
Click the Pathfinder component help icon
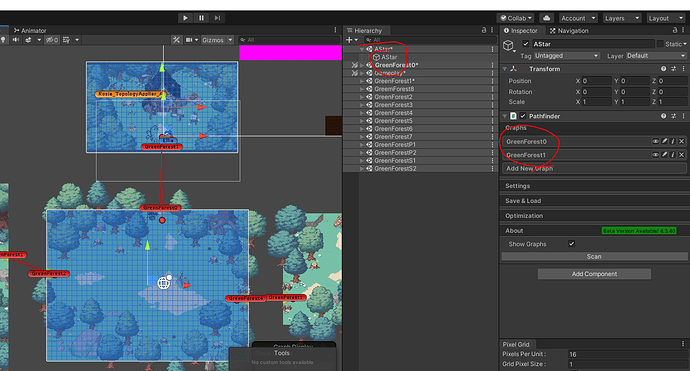(x=663, y=116)
